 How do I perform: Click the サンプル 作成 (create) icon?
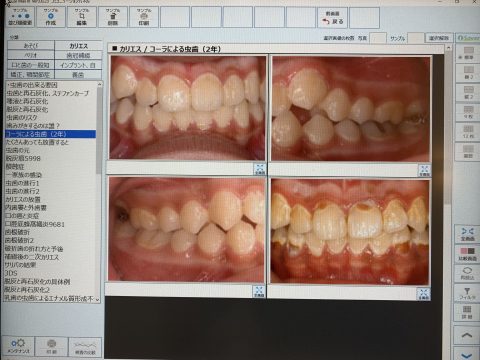pos(51,17)
